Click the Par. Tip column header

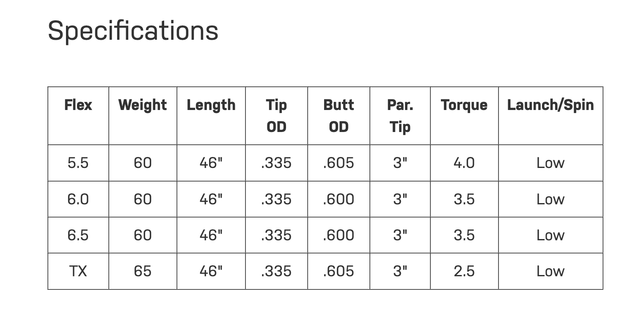coord(400,115)
